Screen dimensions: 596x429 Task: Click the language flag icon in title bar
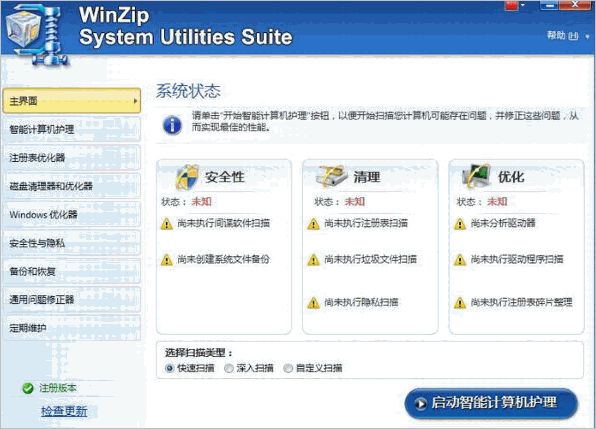511,5
